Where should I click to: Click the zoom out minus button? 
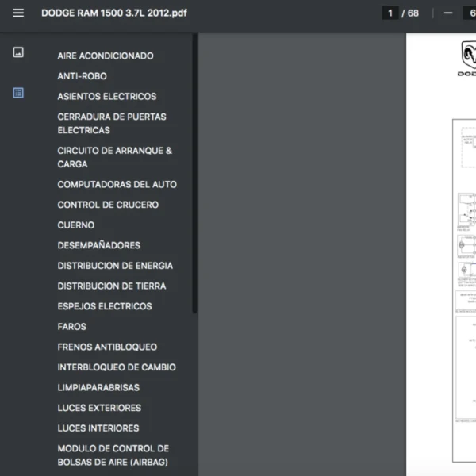click(x=448, y=13)
